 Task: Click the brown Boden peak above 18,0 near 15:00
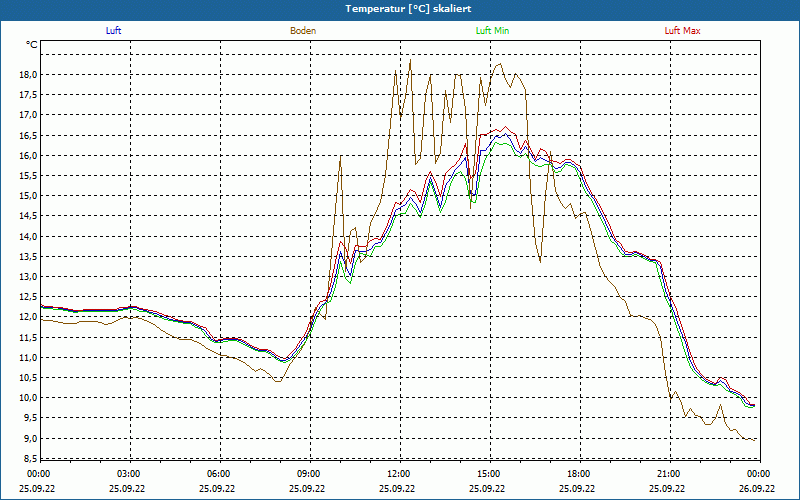(x=499, y=64)
